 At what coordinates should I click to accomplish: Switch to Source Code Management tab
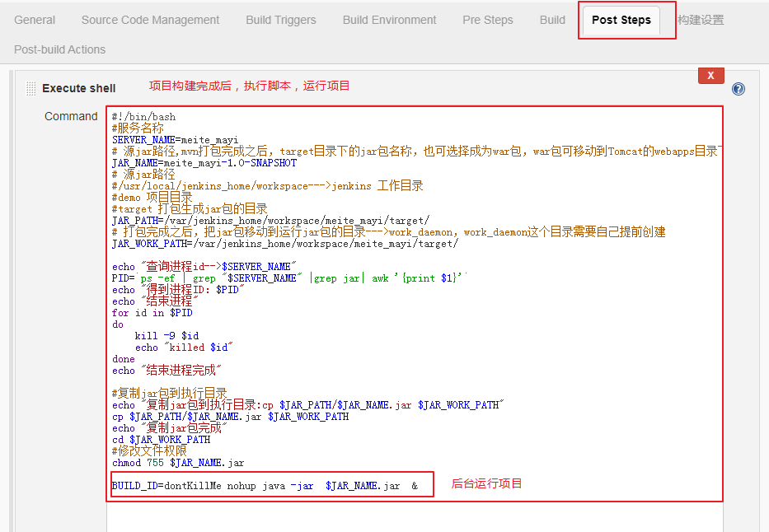[x=150, y=20]
